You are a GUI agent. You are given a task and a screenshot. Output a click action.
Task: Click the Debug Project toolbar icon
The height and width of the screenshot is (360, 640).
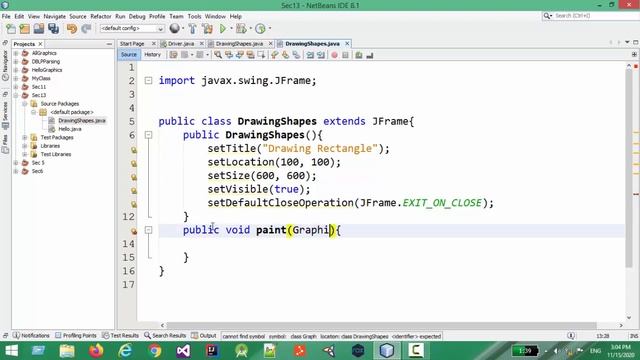pyautogui.click(x=241, y=29)
